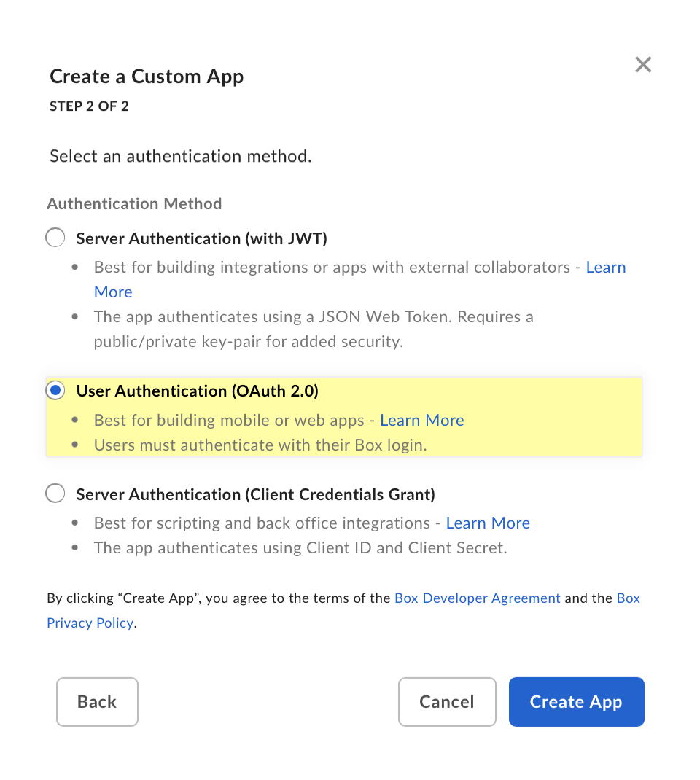Open Learn More for scripting and back office

487,523
